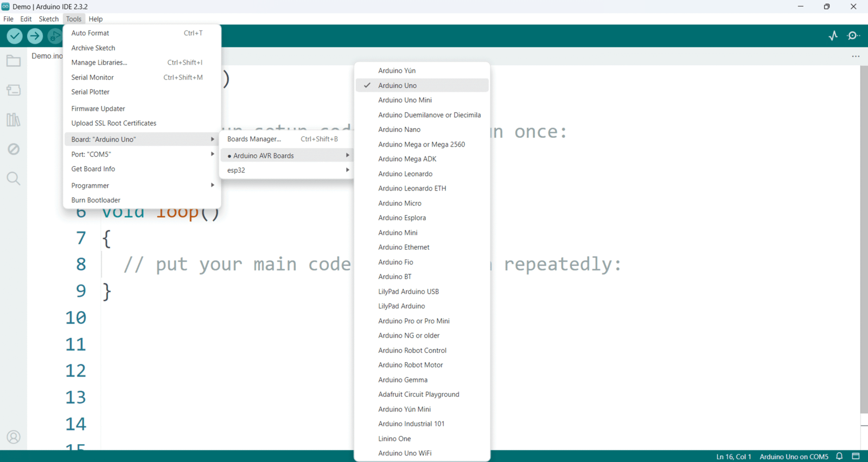The height and width of the screenshot is (462, 868).
Task: Click the Arduino IDE app icon in title bar
Action: point(5,7)
